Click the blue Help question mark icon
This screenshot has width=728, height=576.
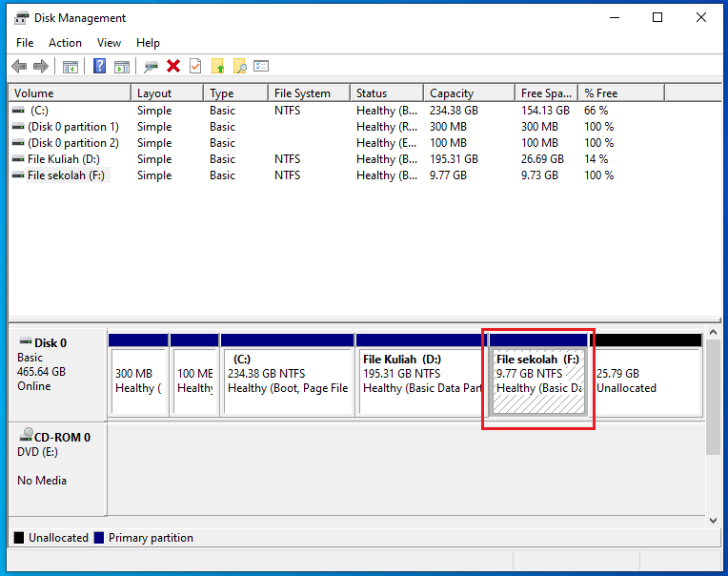pos(99,66)
